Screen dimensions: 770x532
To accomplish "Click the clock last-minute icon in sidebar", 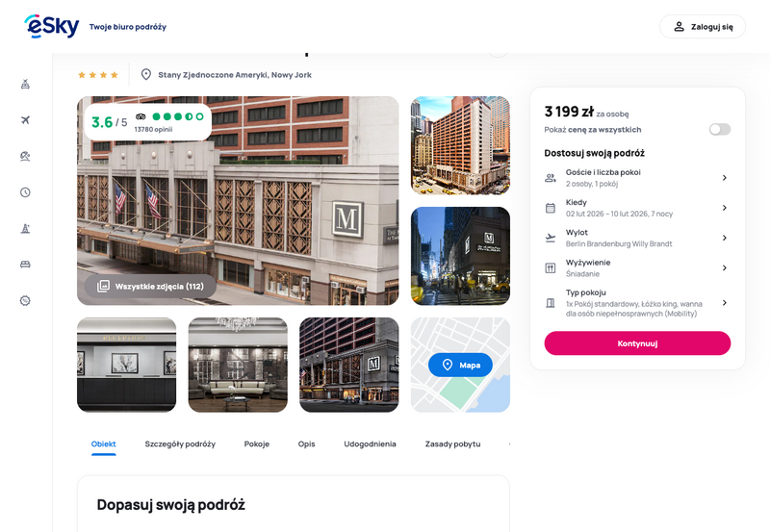I will pyautogui.click(x=25, y=192).
